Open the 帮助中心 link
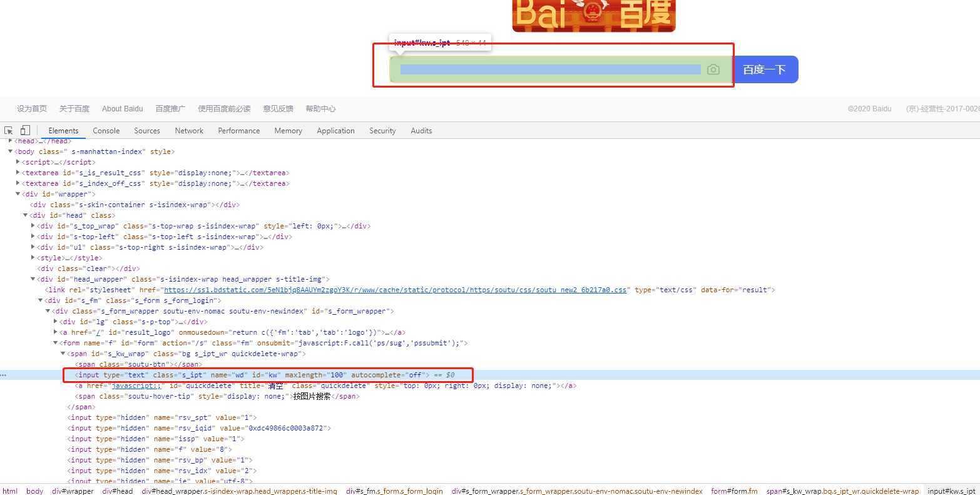This screenshot has width=980, height=495. pos(320,109)
